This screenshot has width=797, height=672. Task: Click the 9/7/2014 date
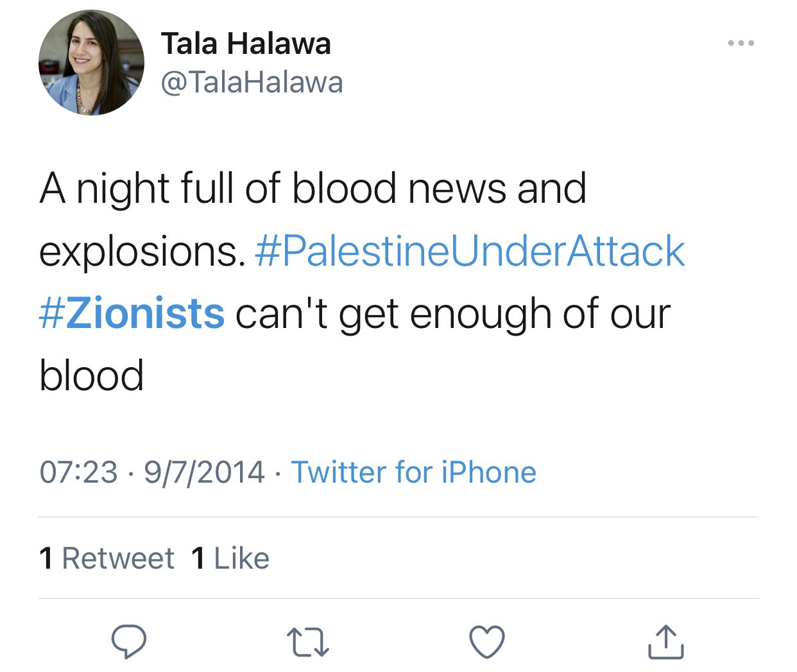point(204,472)
